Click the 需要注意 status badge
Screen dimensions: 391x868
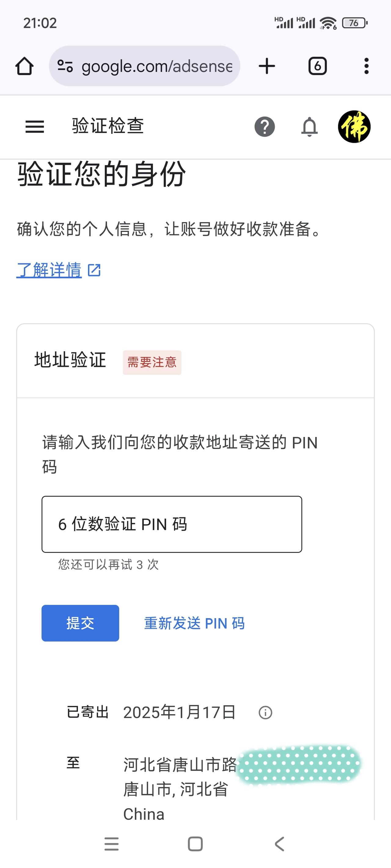[152, 363]
